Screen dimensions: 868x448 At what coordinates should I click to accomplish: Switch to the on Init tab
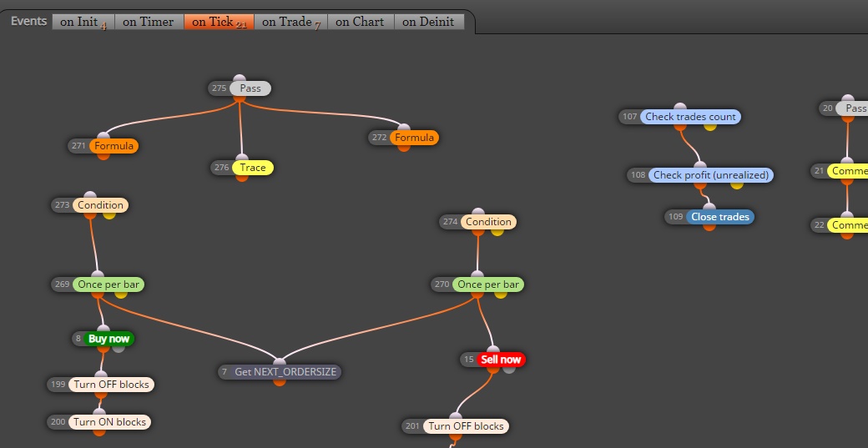click(x=83, y=22)
